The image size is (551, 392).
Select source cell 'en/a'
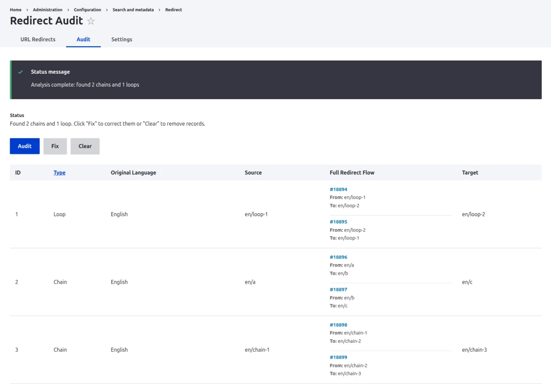250,282
